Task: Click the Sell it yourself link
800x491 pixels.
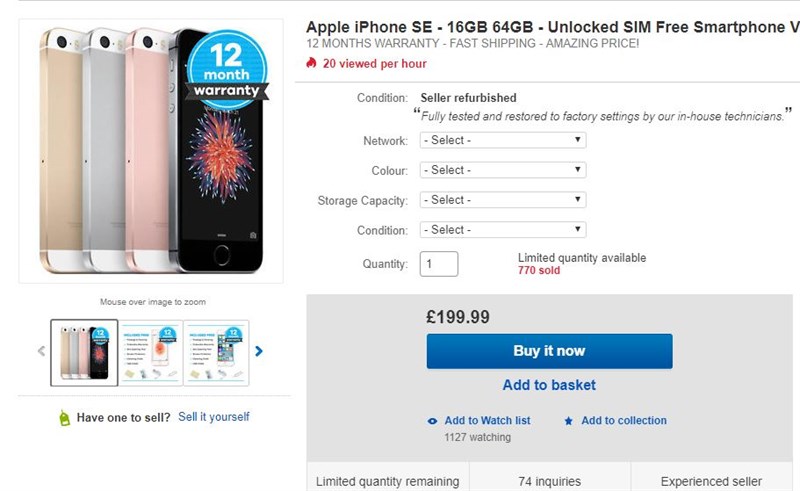Action: 214,417
